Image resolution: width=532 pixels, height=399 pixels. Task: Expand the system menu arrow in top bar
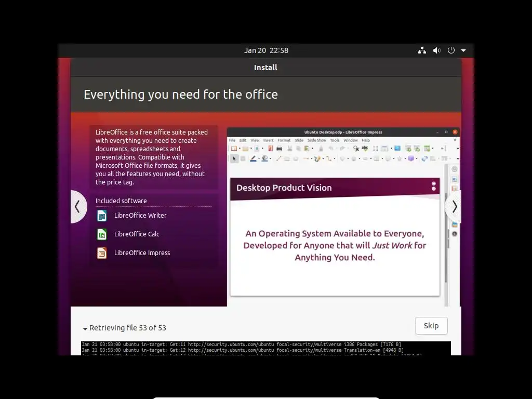tap(463, 50)
